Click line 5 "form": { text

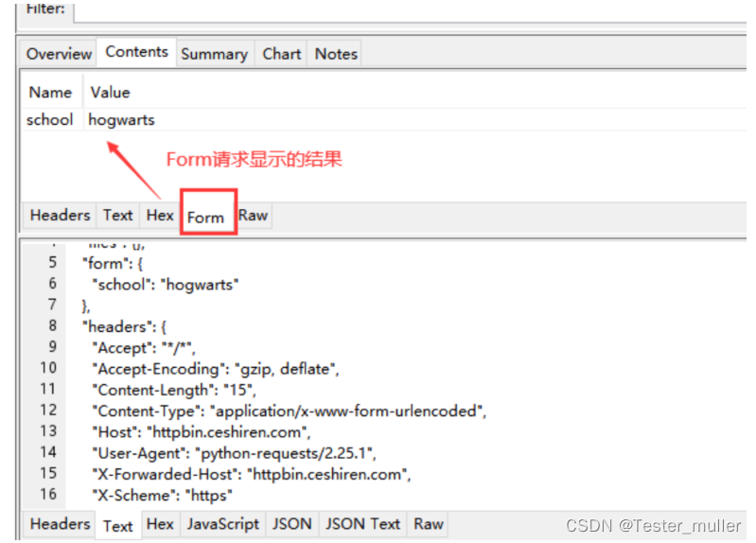[x=113, y=263]
